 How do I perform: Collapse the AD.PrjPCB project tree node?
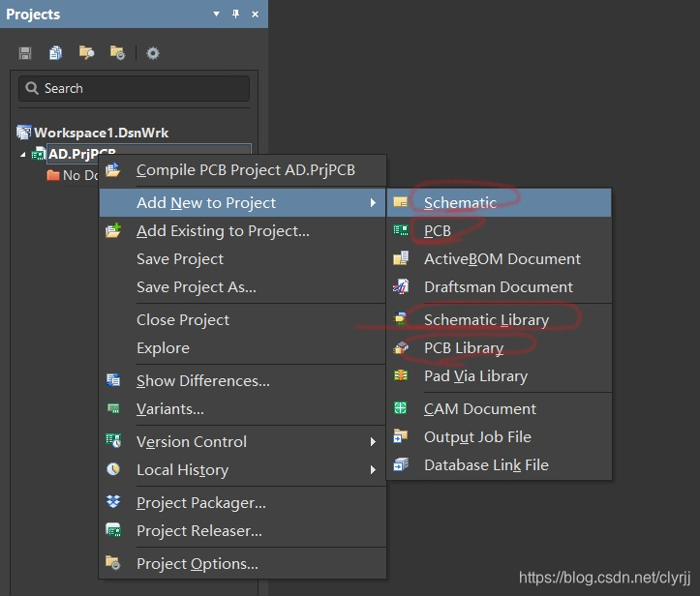click(x=23, y=155)
